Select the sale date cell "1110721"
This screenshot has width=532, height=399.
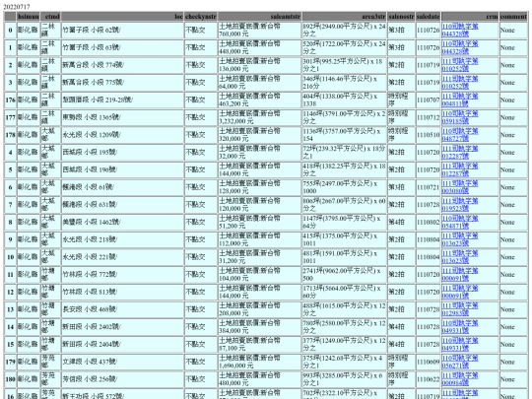click(x=429, y=187)
